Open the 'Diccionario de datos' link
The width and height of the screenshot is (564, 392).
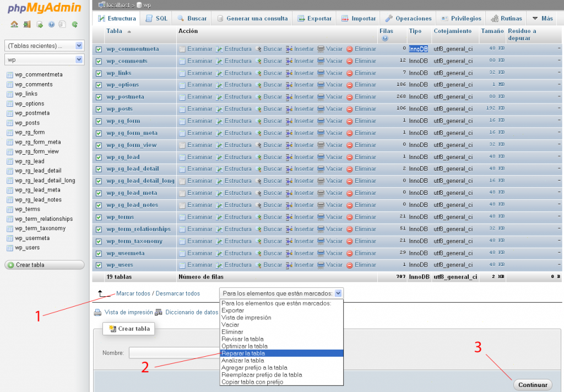pos(192,313)
